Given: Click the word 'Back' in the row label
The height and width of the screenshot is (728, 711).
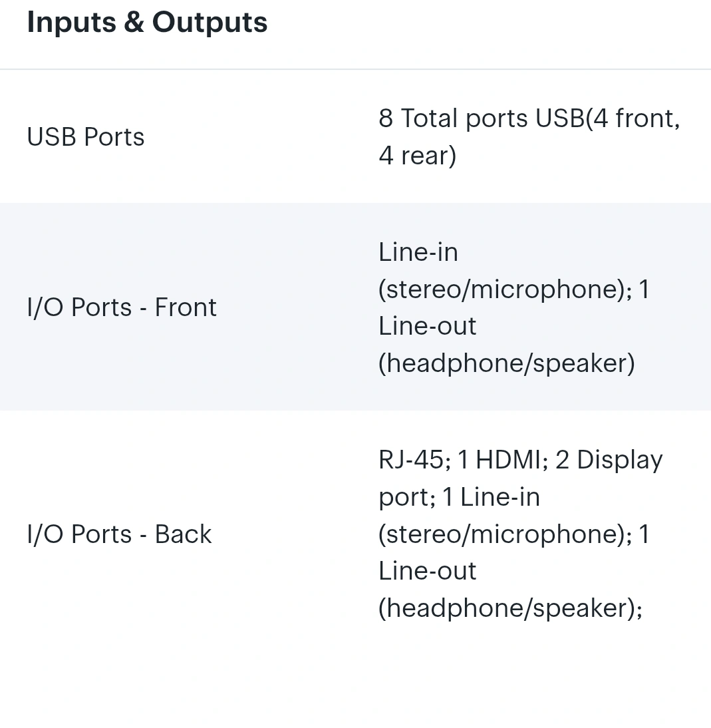Looking at the screenshot, I should click(x=183, y=534).
